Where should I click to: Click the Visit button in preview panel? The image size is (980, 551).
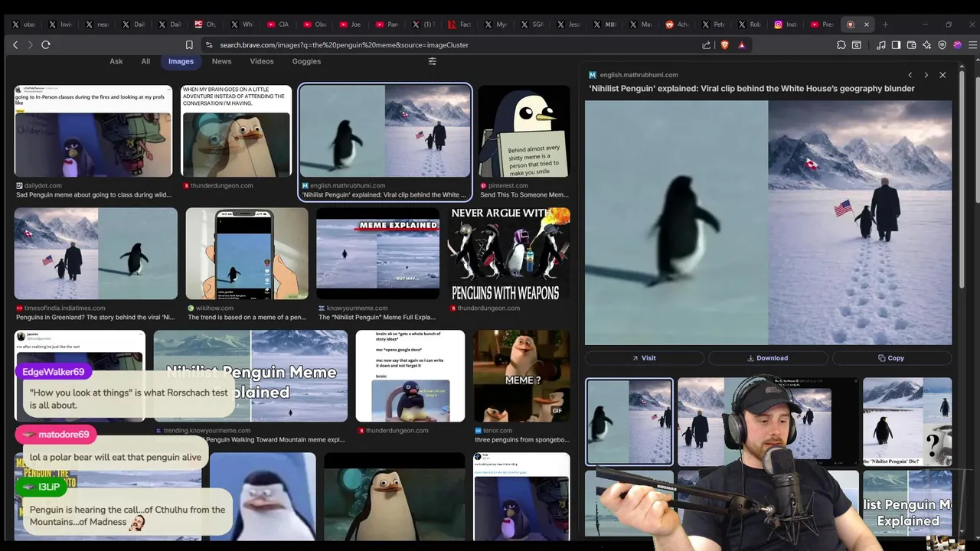point(644,358)
